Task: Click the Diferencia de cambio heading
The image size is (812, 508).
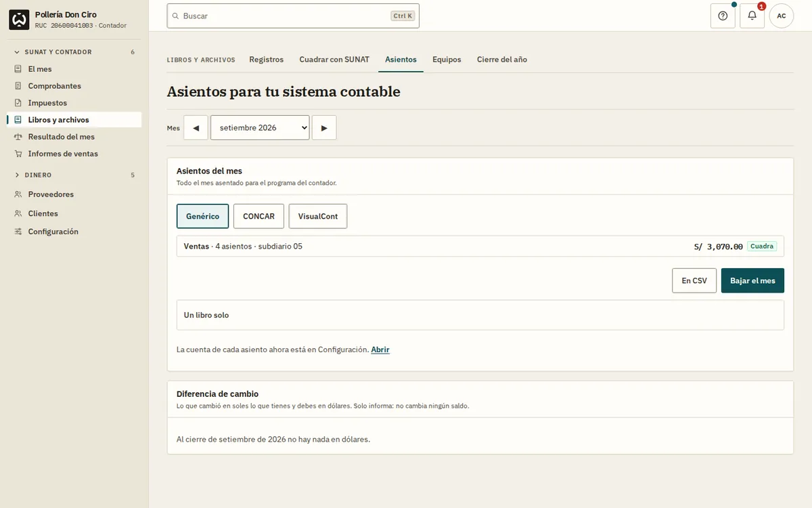Action: coord(217,394)
